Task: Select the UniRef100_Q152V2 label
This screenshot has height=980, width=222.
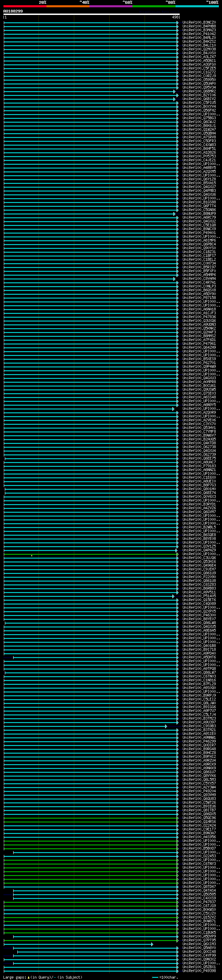Action: (x=199, y=917)
